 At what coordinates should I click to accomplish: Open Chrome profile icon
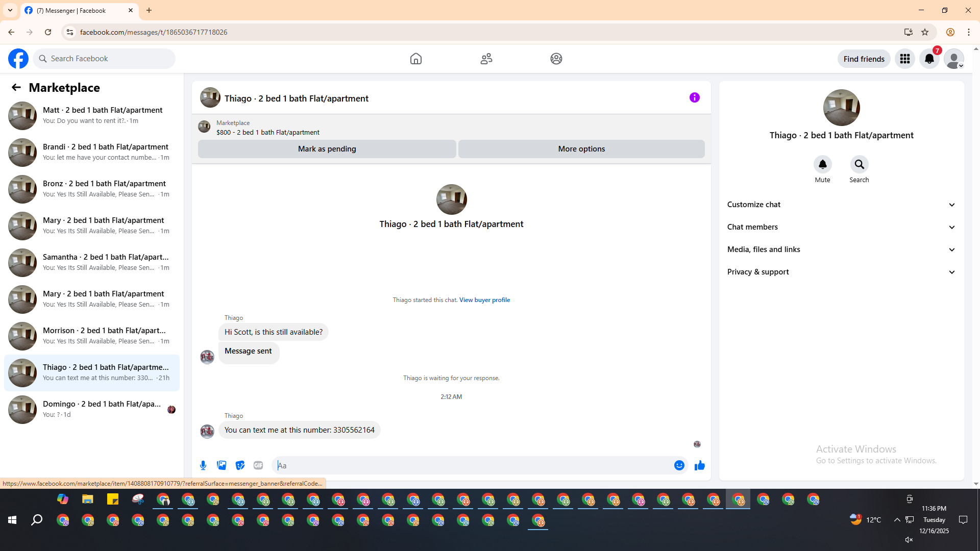[950, 32]
